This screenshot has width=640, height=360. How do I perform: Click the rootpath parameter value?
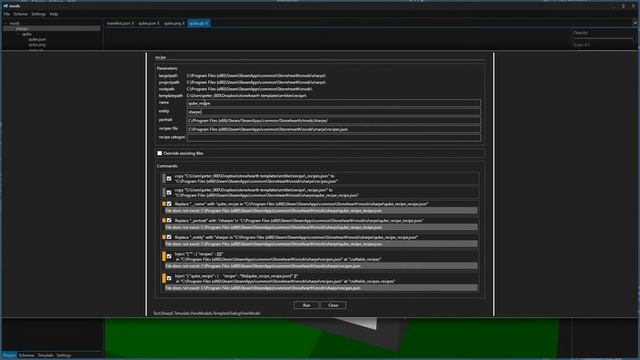pos(249,89)
